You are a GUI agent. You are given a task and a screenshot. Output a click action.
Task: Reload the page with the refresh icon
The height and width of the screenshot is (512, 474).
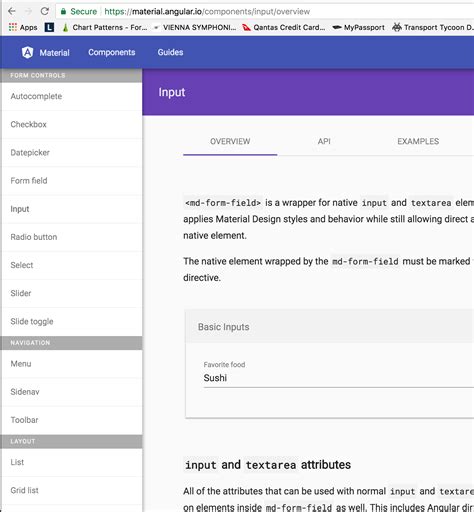[45, 11]
